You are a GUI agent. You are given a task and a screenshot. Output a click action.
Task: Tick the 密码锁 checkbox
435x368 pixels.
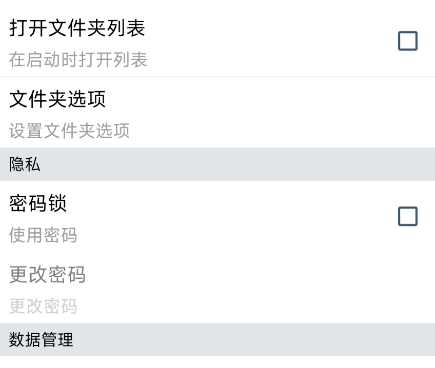[x=408, y=216]
